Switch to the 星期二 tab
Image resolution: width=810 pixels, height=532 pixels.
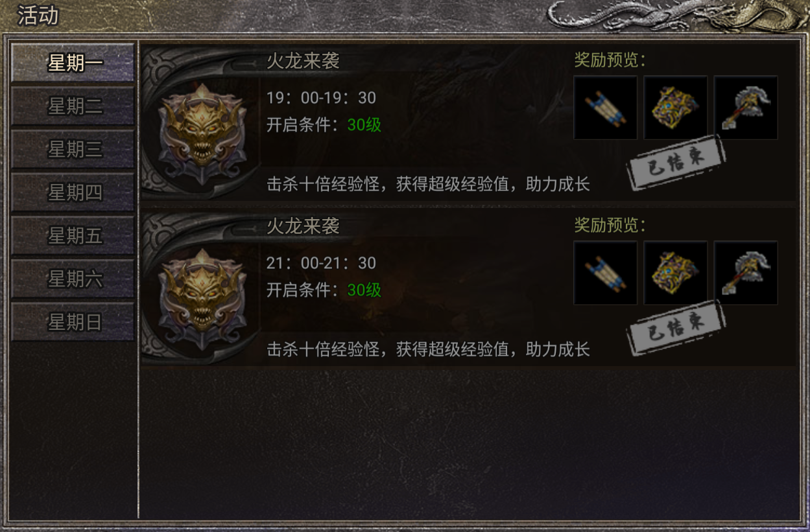73,106
